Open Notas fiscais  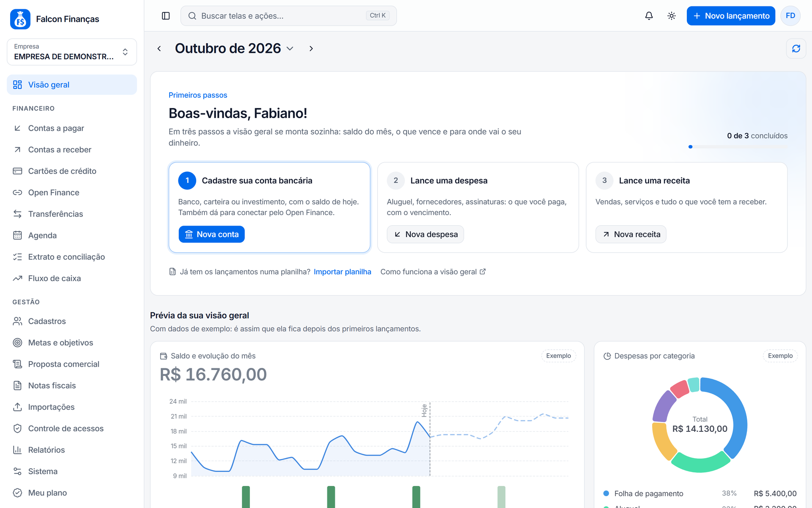72,386
